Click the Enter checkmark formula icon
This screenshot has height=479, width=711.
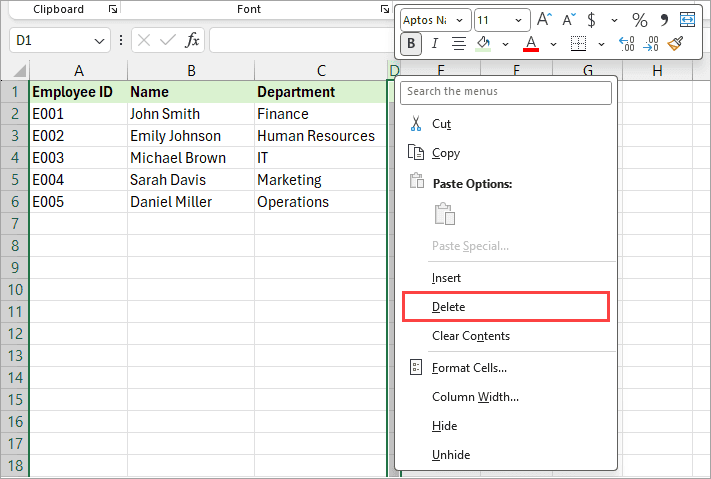point(168,40)
